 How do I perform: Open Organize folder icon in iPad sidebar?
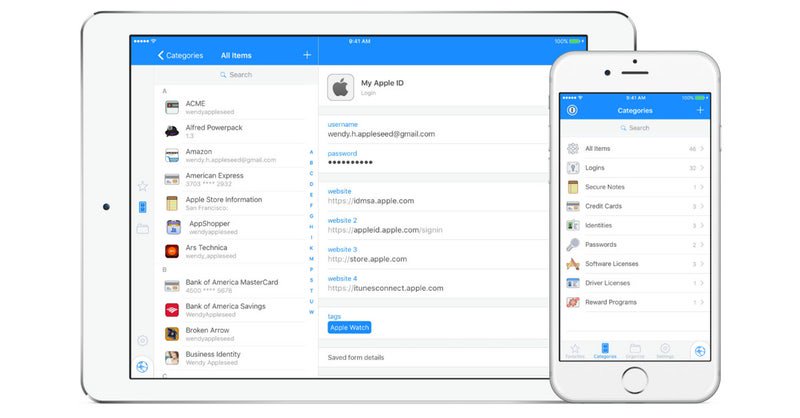pos(143,229)
